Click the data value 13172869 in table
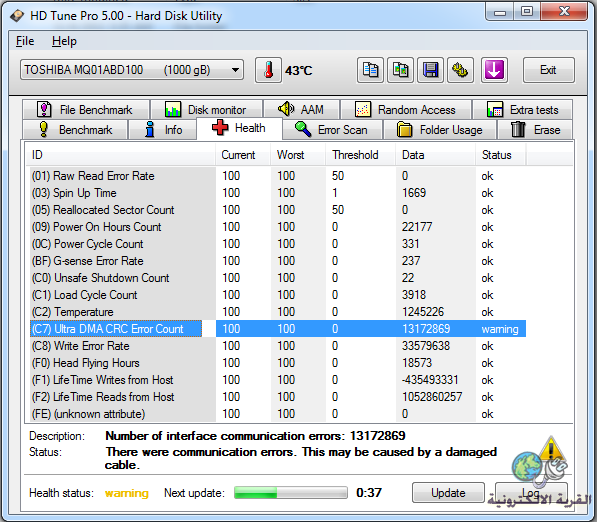The height and width of the screenshot is (522, 597). click(426, 329)
